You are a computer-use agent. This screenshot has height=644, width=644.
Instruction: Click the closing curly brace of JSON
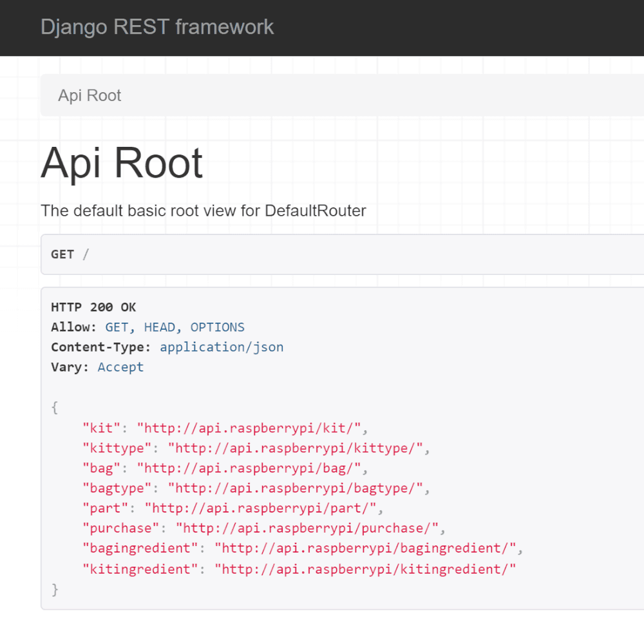[x=55, y=589]
